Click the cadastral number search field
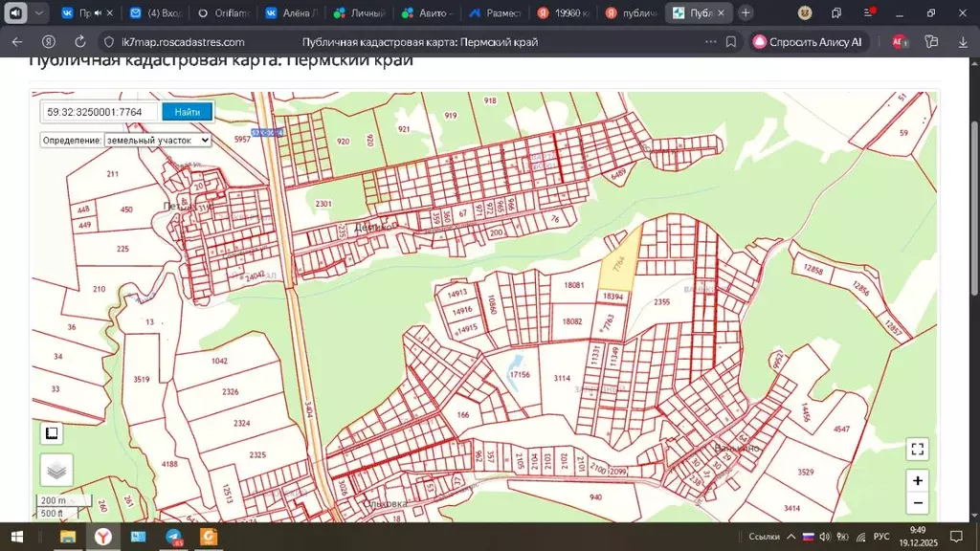 pos(100,112)
